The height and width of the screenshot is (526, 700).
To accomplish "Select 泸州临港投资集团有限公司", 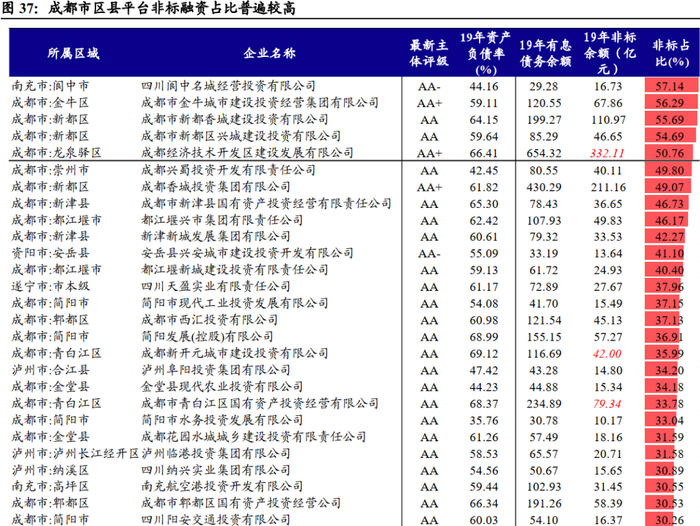I will 216,454.
